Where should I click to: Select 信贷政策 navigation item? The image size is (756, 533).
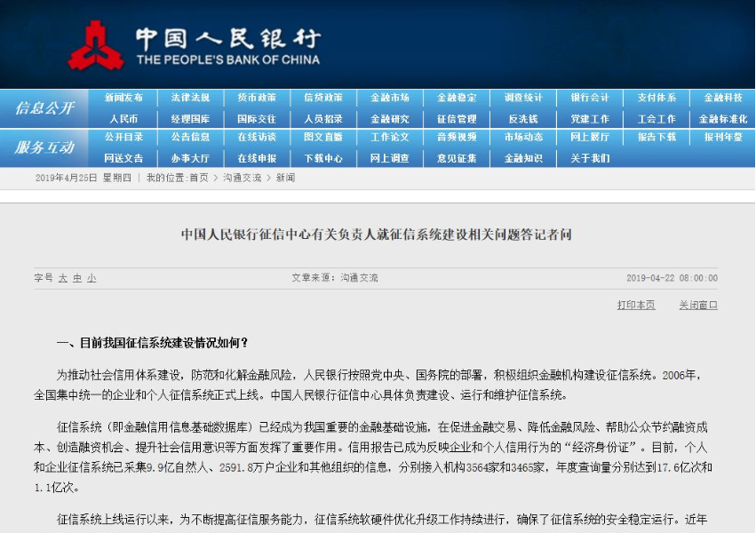(323, 98)
